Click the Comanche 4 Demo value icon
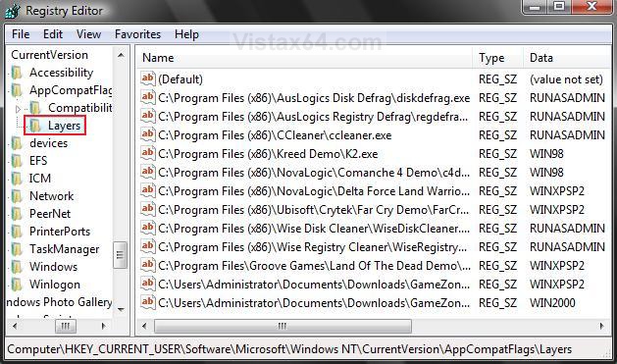Screen dimensions: 617x364 (148, 172)
